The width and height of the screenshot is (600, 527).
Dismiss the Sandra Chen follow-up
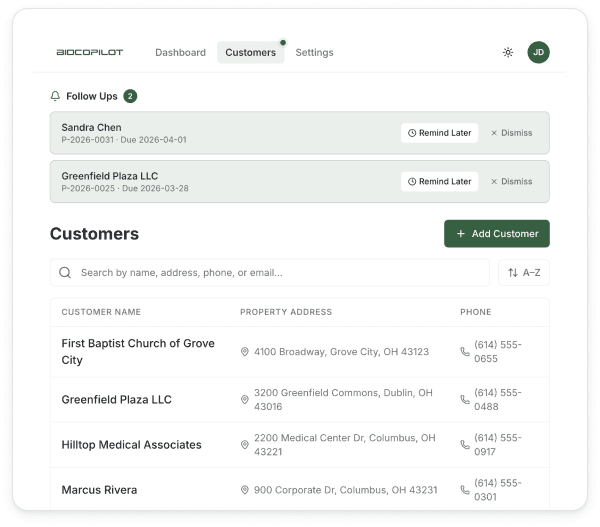[x=512, y=133]
